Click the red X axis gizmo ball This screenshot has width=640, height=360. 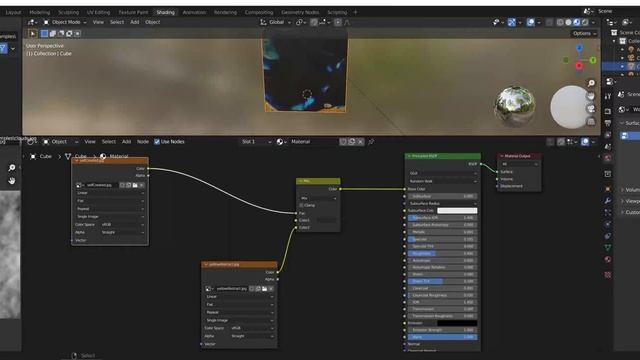click(x=579, y=66)
